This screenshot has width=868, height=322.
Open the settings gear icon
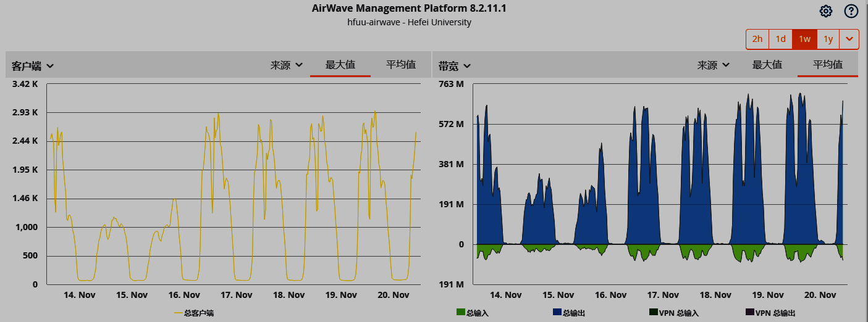[x=826, y=11]
